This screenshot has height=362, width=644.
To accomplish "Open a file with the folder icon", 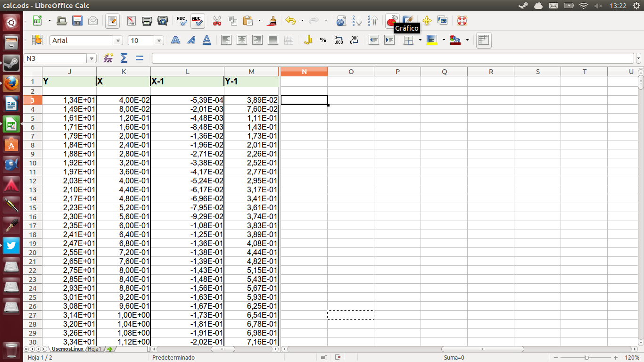I will [61, 21].
